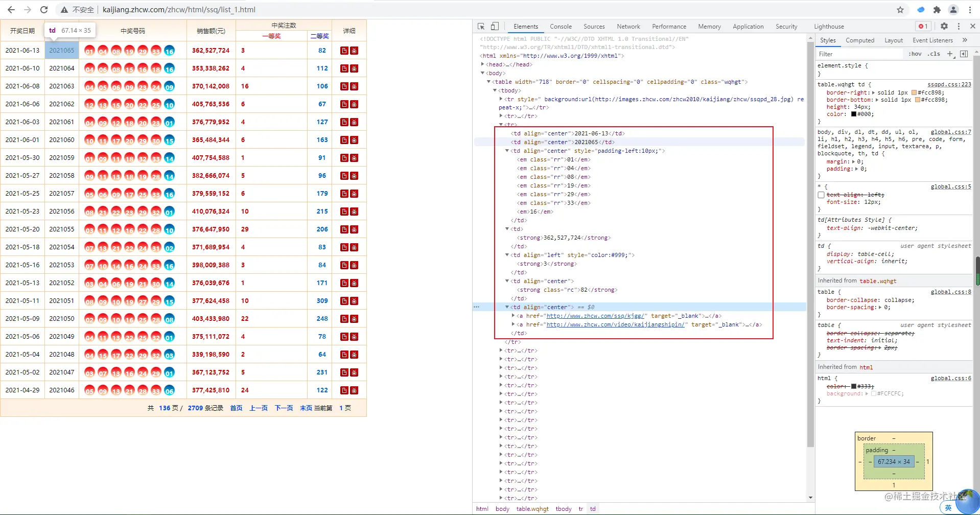980x515 pixels.
Task: Open the browser profile avatar
Action: (x=953, y=10)
